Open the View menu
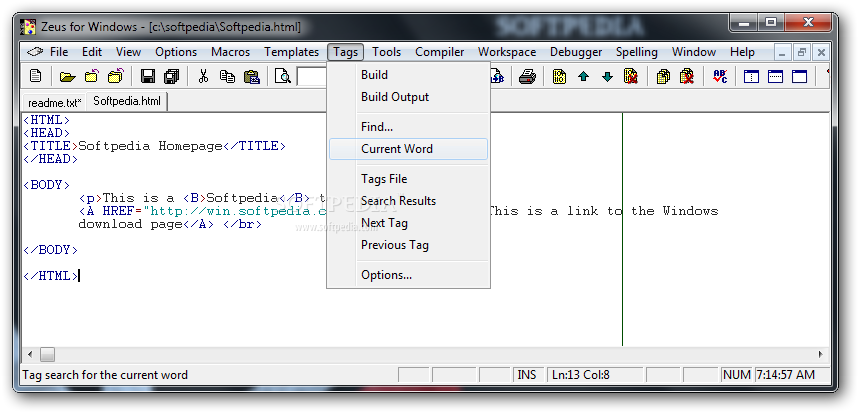Viewport: 859px width, 413px height. (x=128, y=52)
